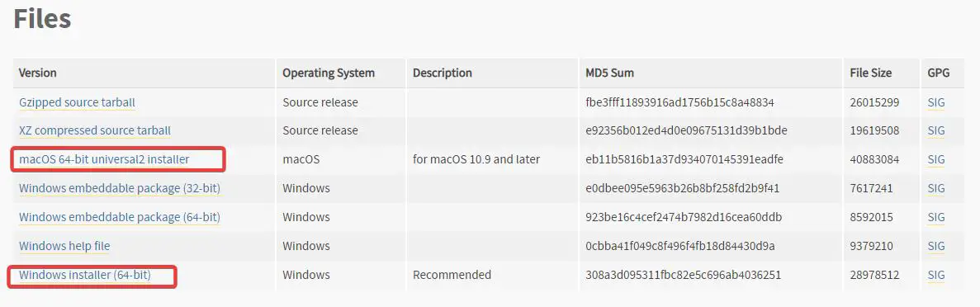Open the Gzipped source tarball link

point(77,102)
